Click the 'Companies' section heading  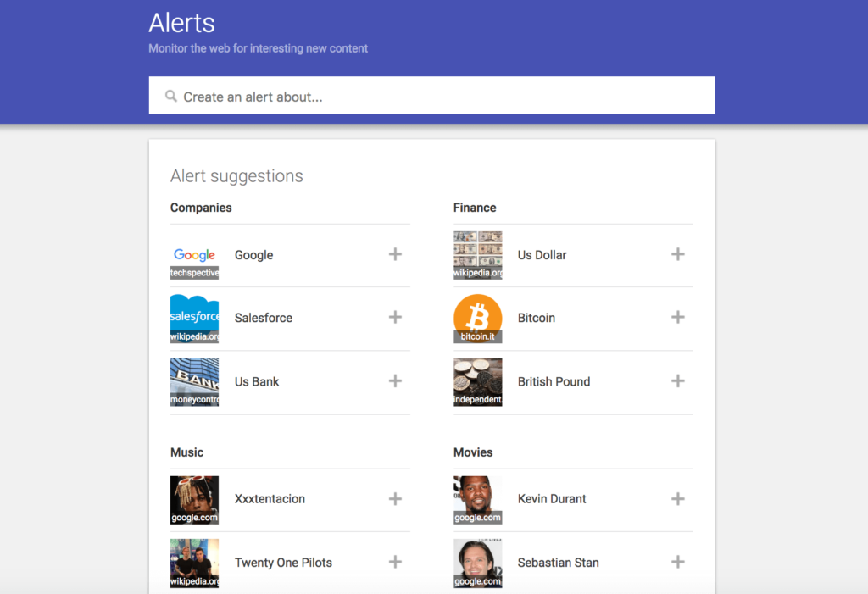[201, 208]
